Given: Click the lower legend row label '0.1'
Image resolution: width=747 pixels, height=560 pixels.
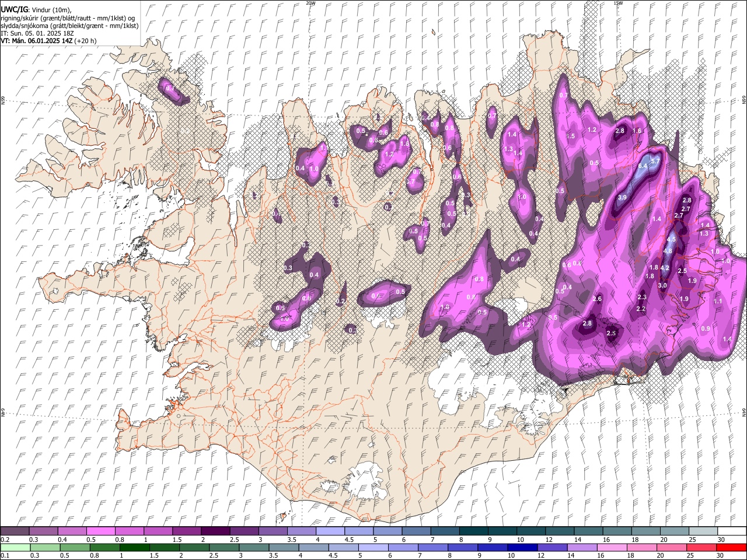Looking at the screenshot, I should tap(5, 556).
